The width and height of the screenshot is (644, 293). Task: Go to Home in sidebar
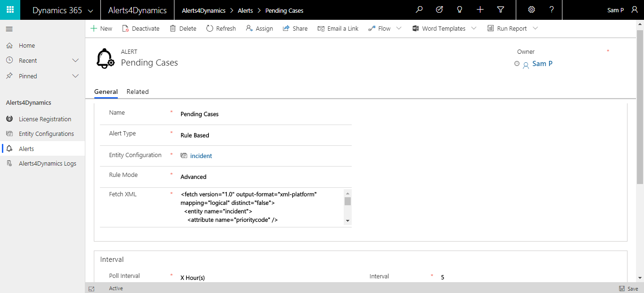point(27,45)
